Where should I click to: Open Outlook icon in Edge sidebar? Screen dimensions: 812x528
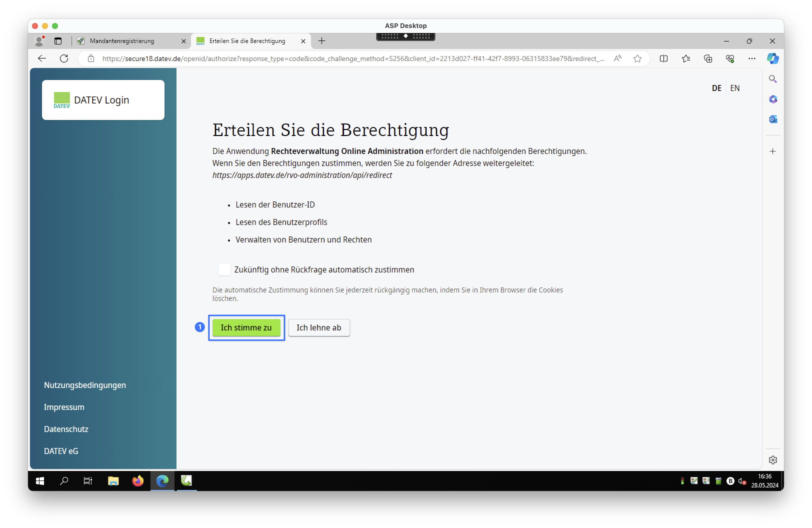[x=773, y=119]
